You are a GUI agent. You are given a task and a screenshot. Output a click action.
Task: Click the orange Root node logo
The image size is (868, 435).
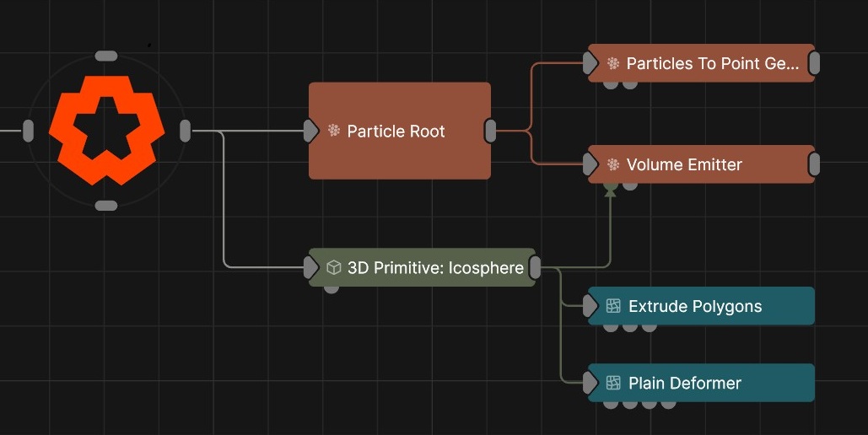pyautogui.click(x=105, y=131)
